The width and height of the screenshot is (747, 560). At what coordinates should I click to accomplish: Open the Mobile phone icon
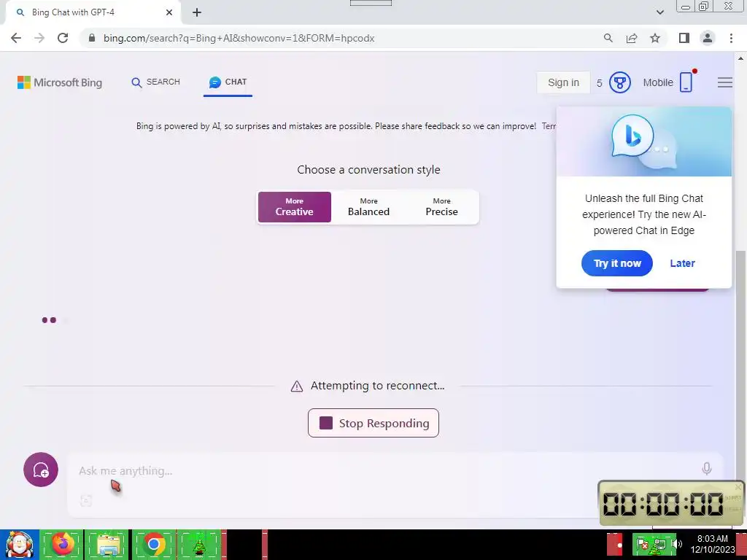pyautogui.click(x=686, y=82)
